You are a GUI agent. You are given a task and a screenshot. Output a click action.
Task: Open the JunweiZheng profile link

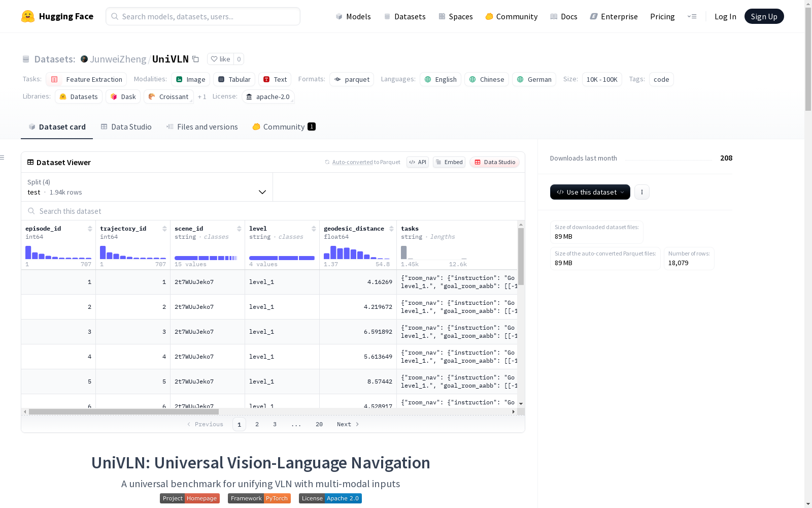(118, 59)
